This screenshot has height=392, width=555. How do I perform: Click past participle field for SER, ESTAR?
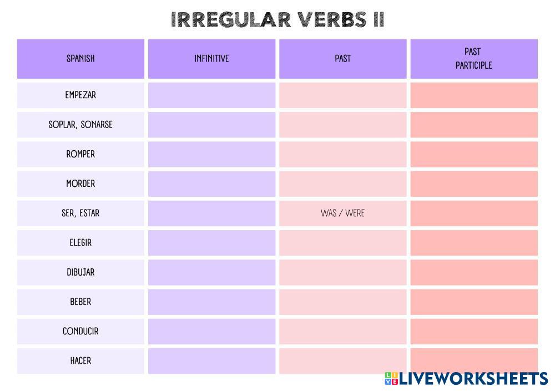point(473,213)
